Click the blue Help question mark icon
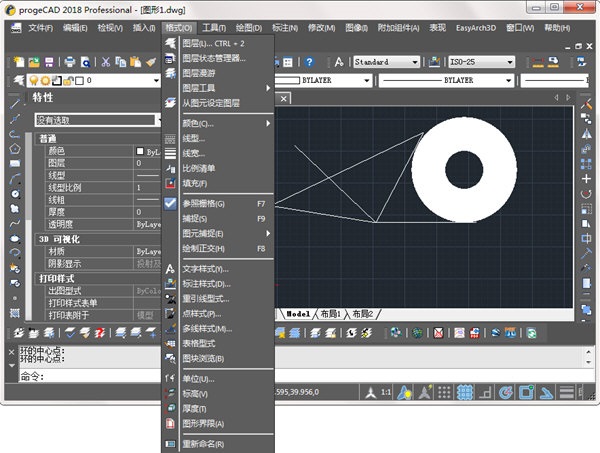 310,62
